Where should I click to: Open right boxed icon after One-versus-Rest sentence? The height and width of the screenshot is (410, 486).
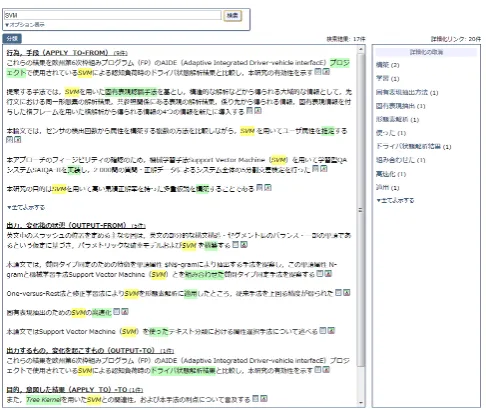[x=346, y=293]
